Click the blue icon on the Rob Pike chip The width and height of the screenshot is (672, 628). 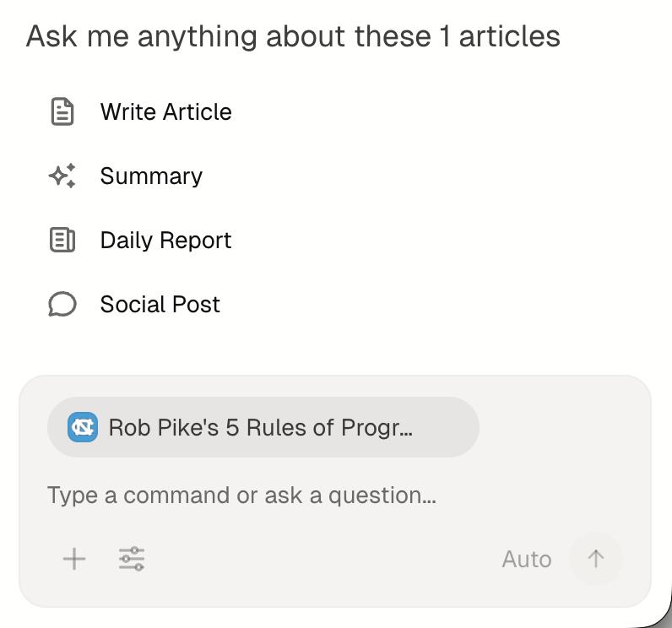pos(83,427)
